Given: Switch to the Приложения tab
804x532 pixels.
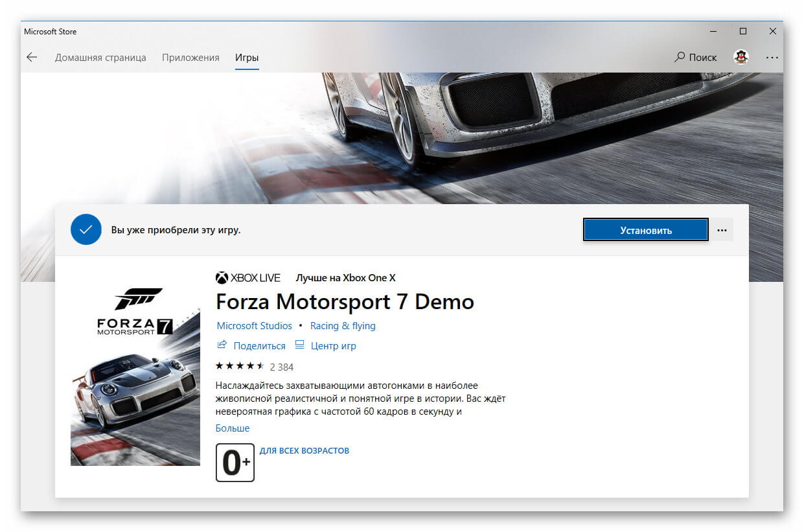Looking at the screenshot, I should tap(190, 58).
